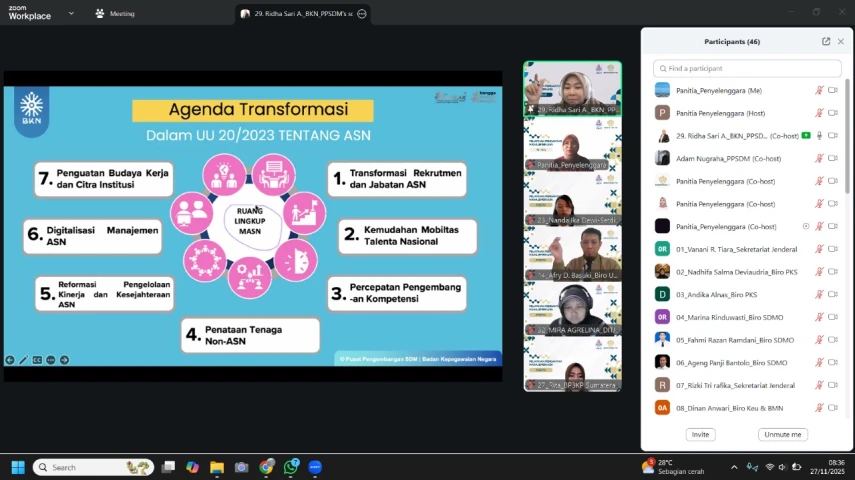Go to previous slide arrow in presentation

(x=10, y=360)
